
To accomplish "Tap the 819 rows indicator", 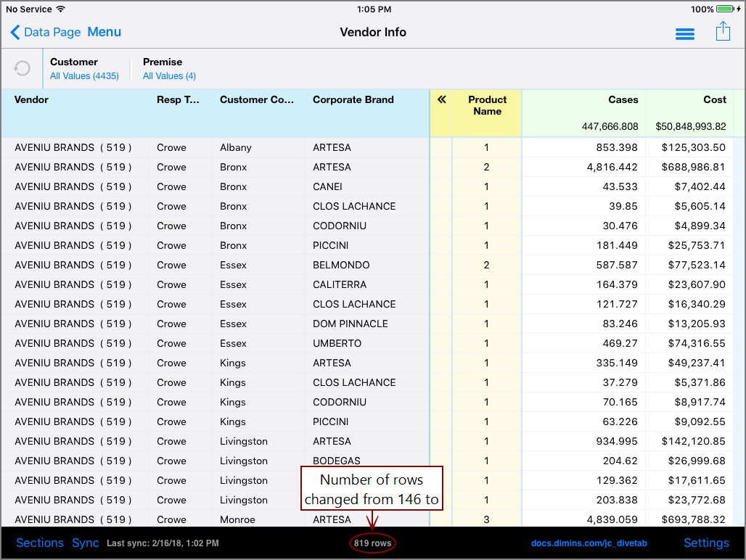I will [x=373, y=543].
